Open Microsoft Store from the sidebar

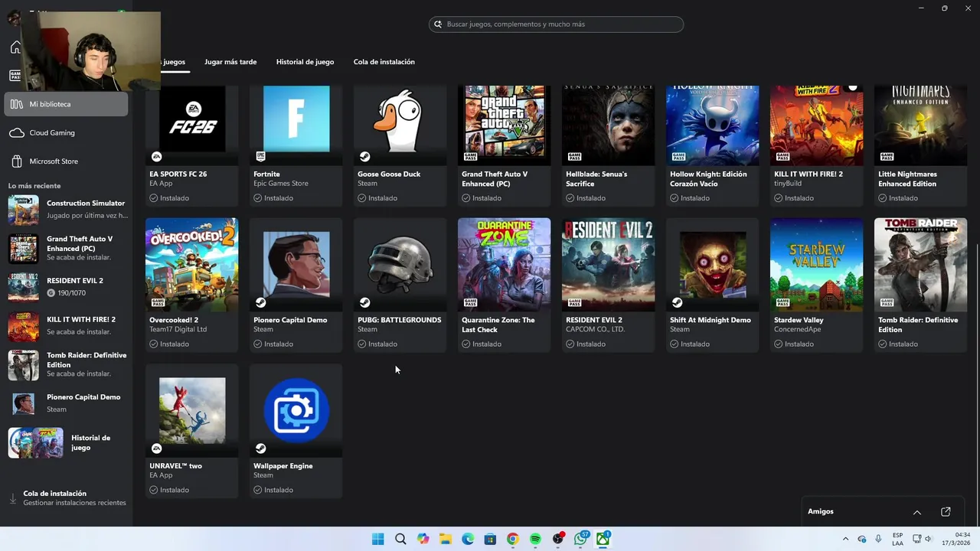tap(66, 161)
